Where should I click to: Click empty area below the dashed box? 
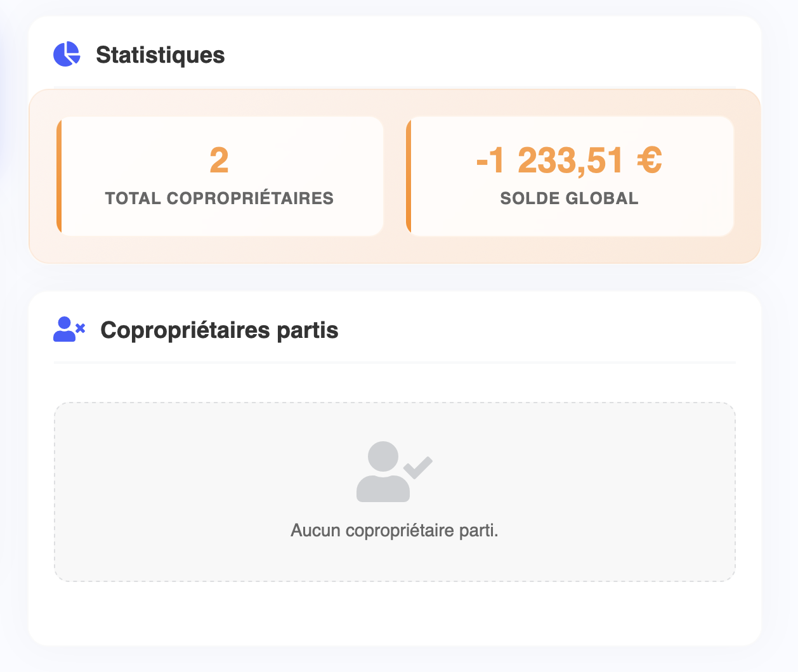point(394,612)
